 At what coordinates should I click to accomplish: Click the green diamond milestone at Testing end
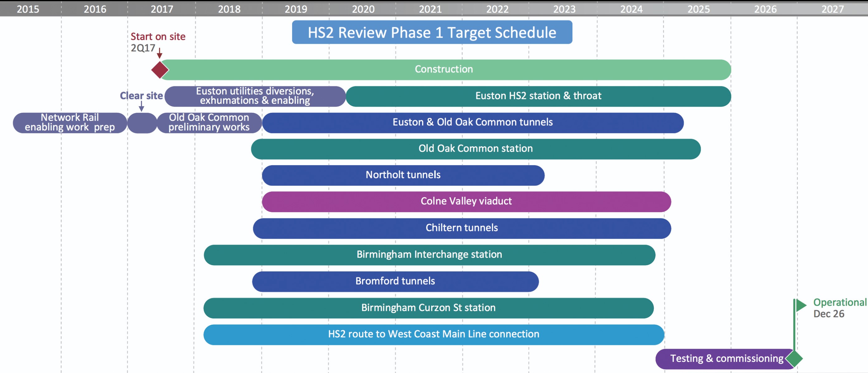pos(794,358)
